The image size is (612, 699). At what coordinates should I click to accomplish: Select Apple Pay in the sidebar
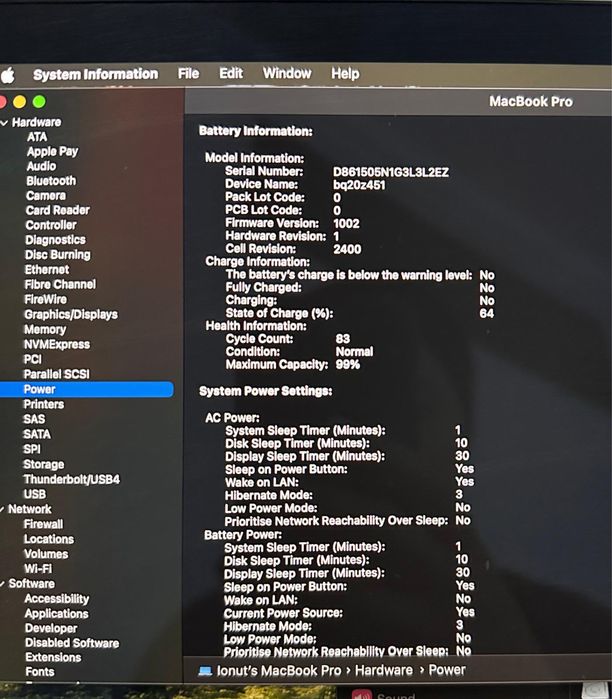pos(53,152)
